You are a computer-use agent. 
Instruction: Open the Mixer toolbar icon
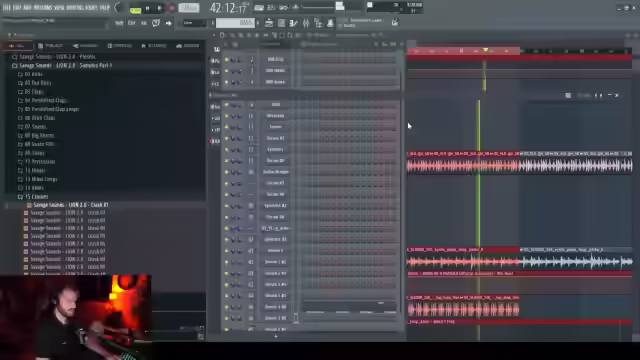(306, 23)
